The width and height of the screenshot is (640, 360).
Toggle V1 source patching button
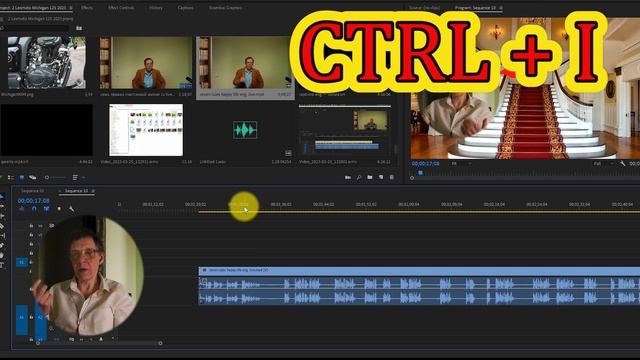click(22, 262)
